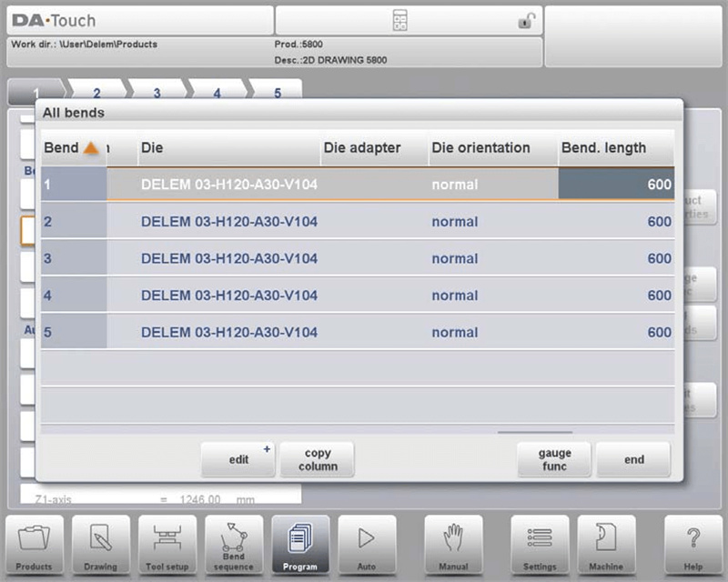Open the Drawing mode
This screenshot has width=728, height=582.
(101, 545)
